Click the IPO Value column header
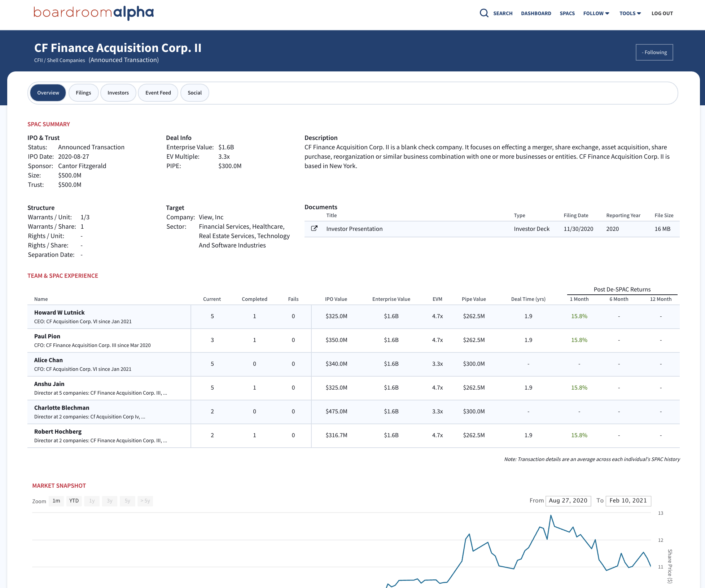Image resolution: width=705 pixels, height=588 pixels. (x=336, y=299)
